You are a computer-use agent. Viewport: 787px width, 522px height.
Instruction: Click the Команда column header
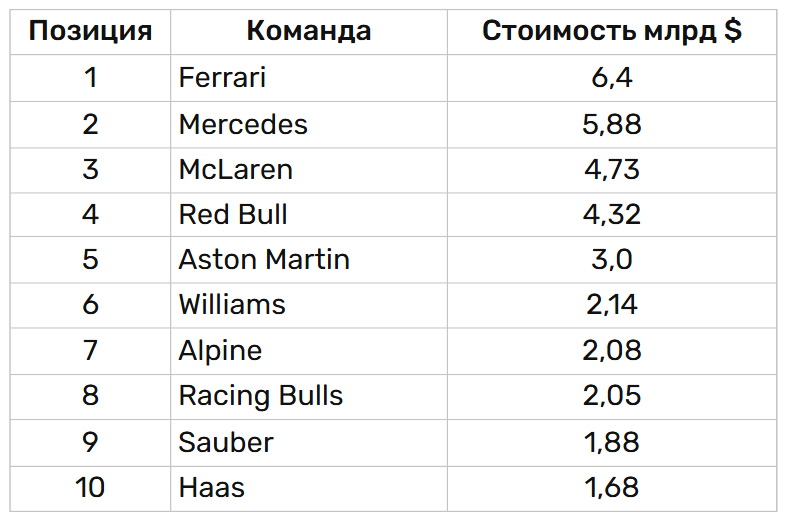pyautogui.click(x=308, y=32)
